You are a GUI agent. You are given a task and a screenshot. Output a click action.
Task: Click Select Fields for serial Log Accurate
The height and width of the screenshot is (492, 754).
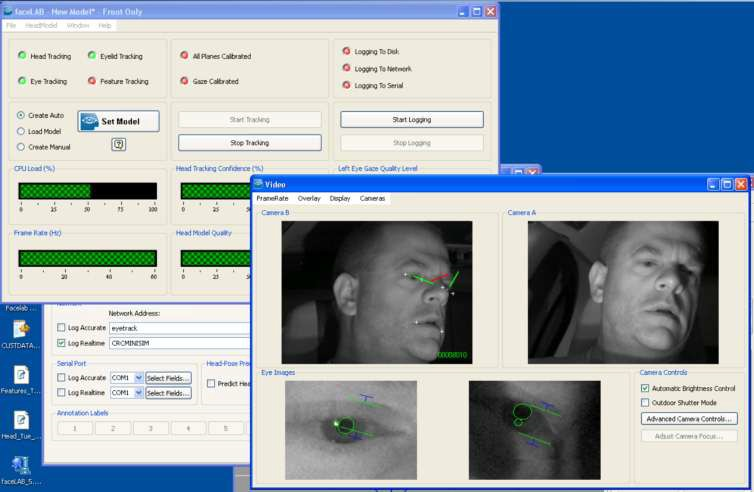(x=168, y=378)
